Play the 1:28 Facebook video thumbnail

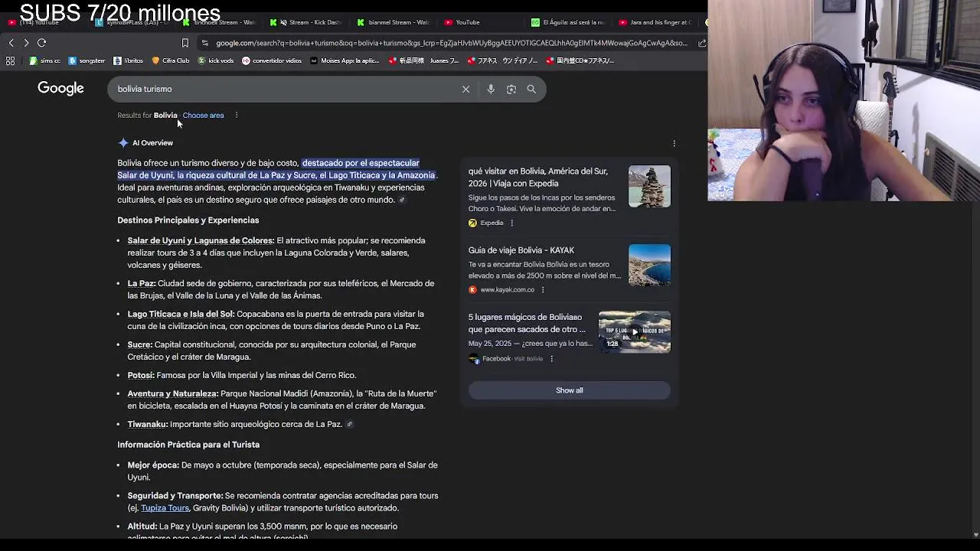[634, 331]
